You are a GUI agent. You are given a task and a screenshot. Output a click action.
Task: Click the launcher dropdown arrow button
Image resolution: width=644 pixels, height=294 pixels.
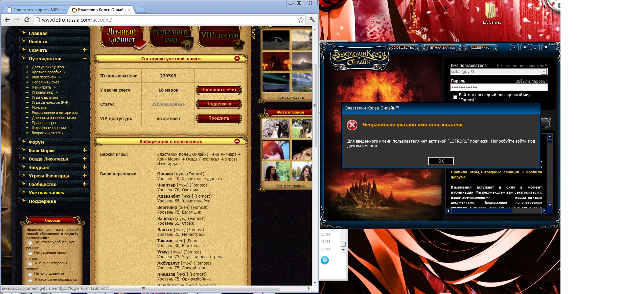pyautogui.click(x=514, y=47)
